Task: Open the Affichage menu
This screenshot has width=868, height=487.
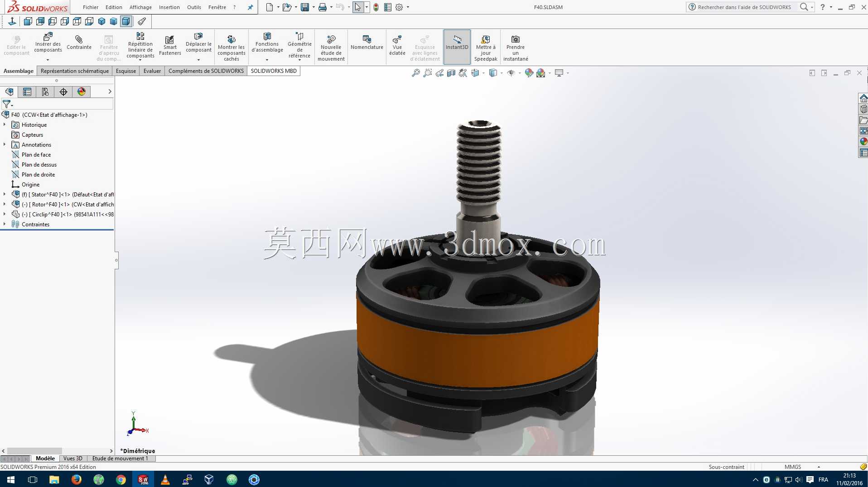Action: pyautogui.click(x=140, y=7)
